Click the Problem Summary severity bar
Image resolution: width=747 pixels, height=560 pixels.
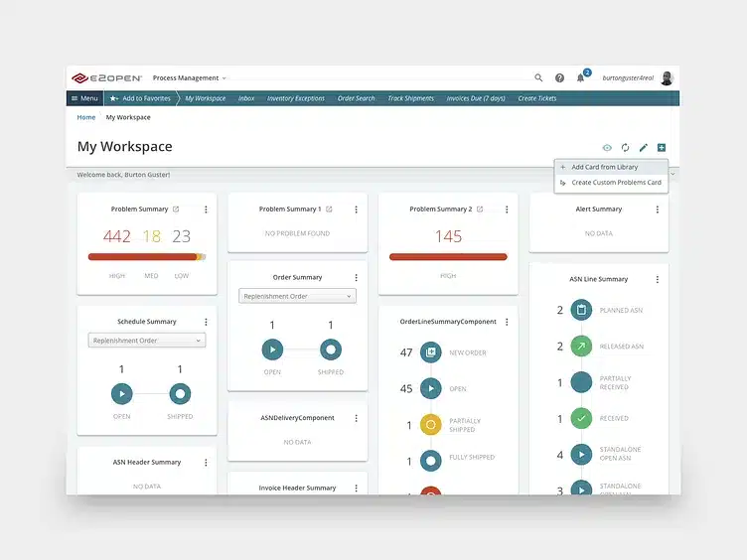147,257
